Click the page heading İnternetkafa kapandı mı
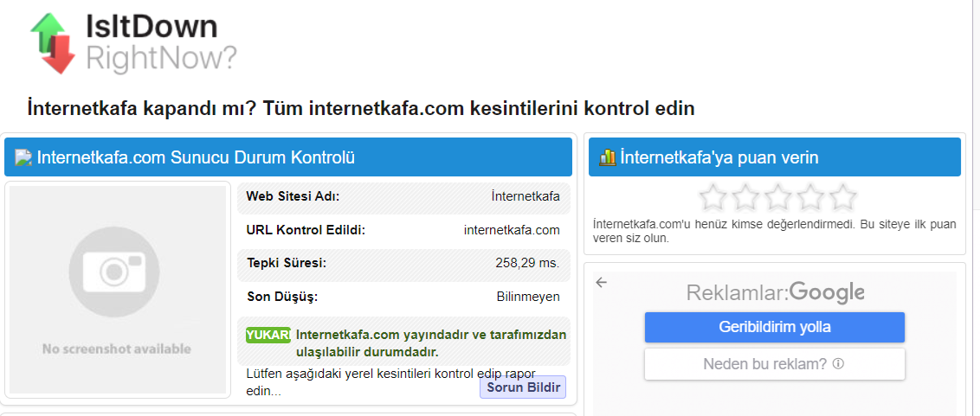Screen dimensions: 980x416 pos(361,108)
